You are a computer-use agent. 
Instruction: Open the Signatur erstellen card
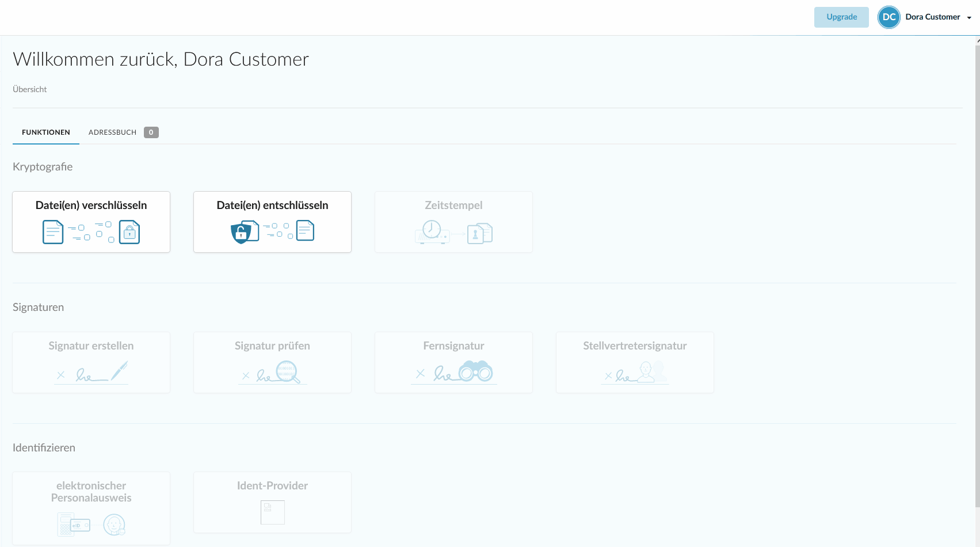pyautogui.click(x=91, y=362)
